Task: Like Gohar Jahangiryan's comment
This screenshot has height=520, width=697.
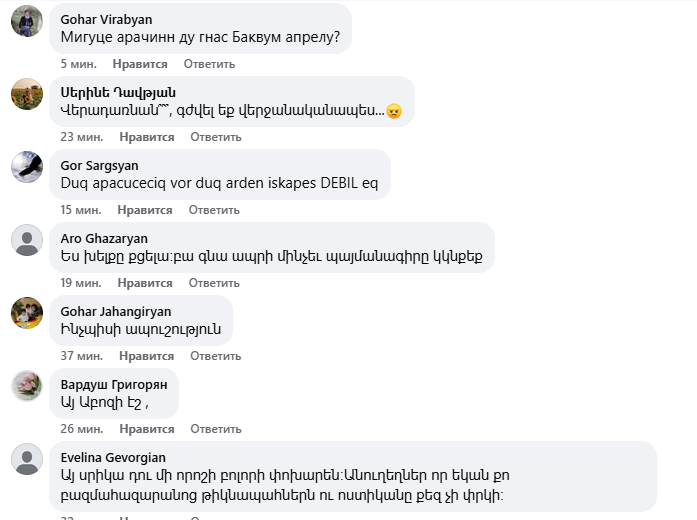Action: [x=147, y=356]
